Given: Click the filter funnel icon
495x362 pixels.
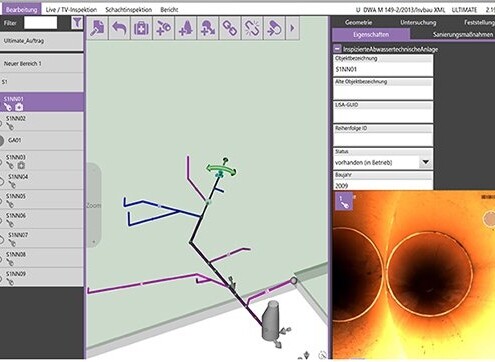Looking at the screenshot, I should click(x=77, y=23).
